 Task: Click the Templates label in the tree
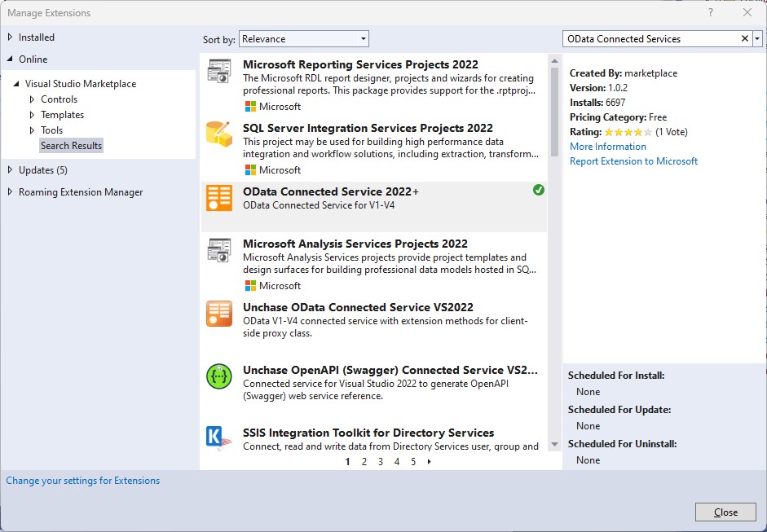[62, 115]
